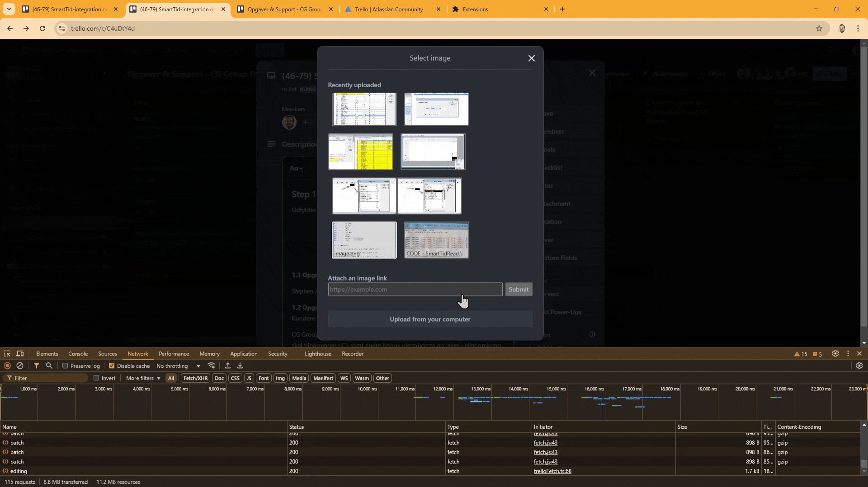868x487 pixels.
Task: Open the trelloFetch.ts:68 initiator link
Action: point(552,471)
